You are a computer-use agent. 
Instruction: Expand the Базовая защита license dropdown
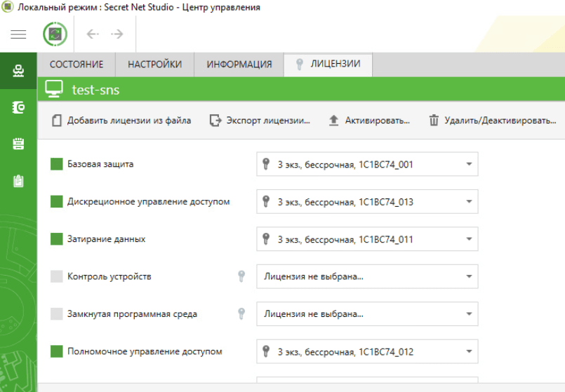coord(468,164)
